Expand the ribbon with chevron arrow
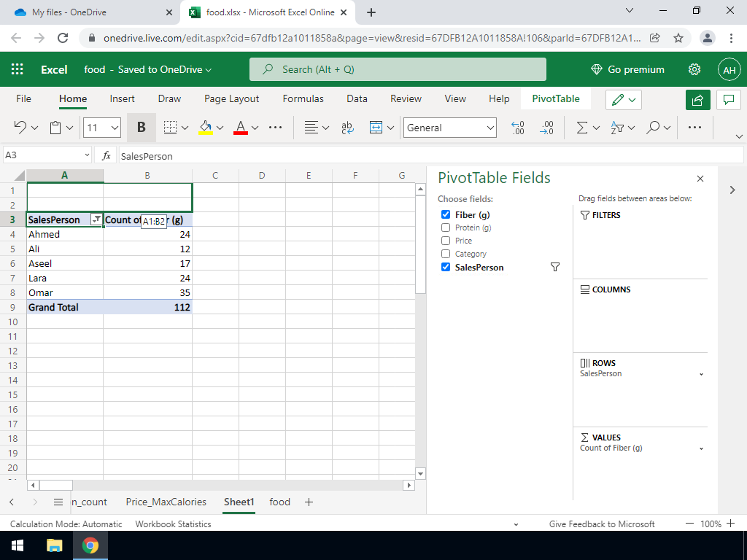747x560 pixels. tap(739, 136)
